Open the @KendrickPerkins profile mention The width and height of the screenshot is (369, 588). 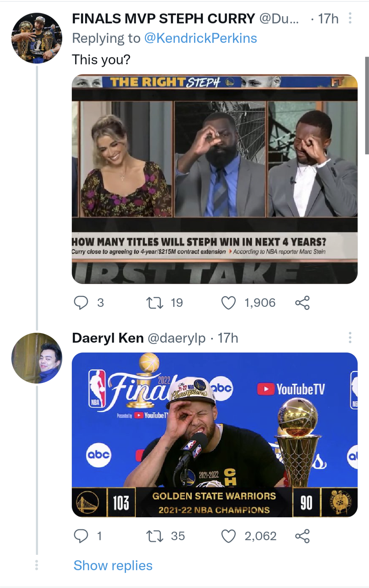click(x=201, y=38)
